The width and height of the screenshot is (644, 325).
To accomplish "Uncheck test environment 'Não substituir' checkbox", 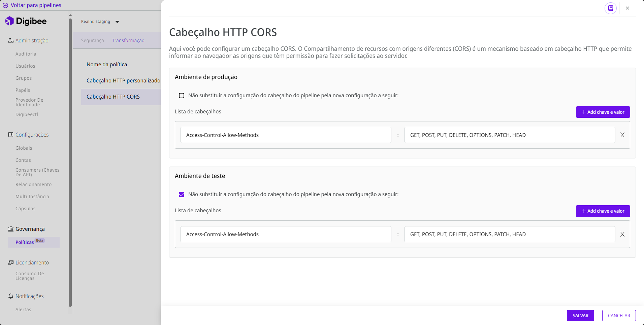I will pyautogui.click(x=182, y=194).
